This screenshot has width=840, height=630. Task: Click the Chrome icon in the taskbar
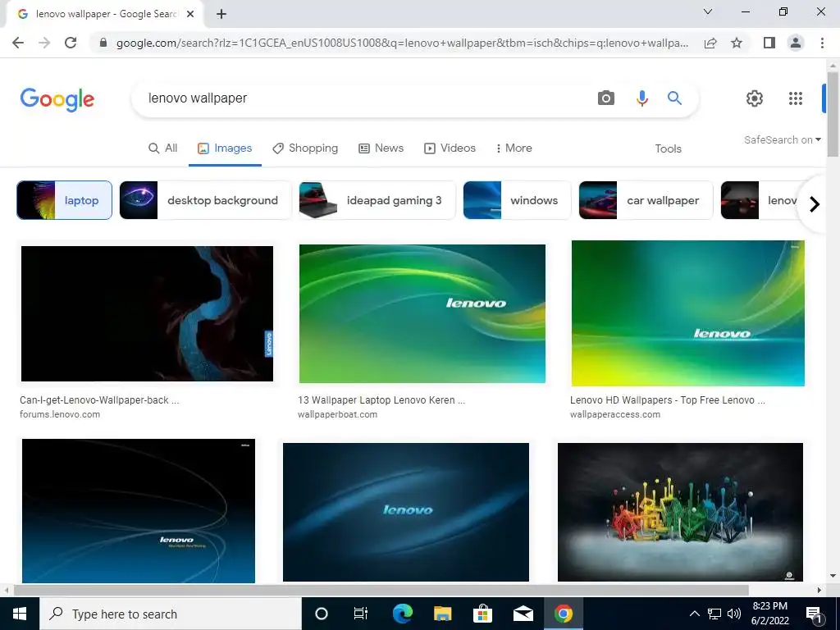click(563, 614)
